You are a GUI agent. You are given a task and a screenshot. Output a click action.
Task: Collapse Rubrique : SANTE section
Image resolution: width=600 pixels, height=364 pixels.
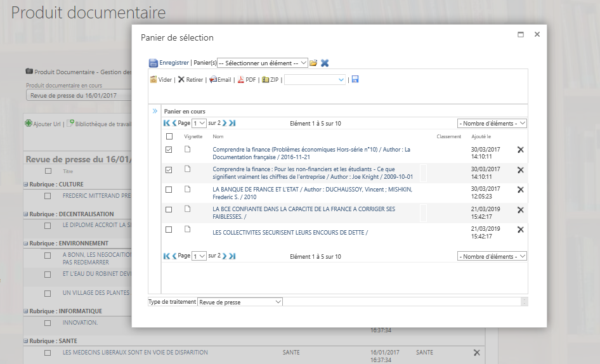point(26,341)
